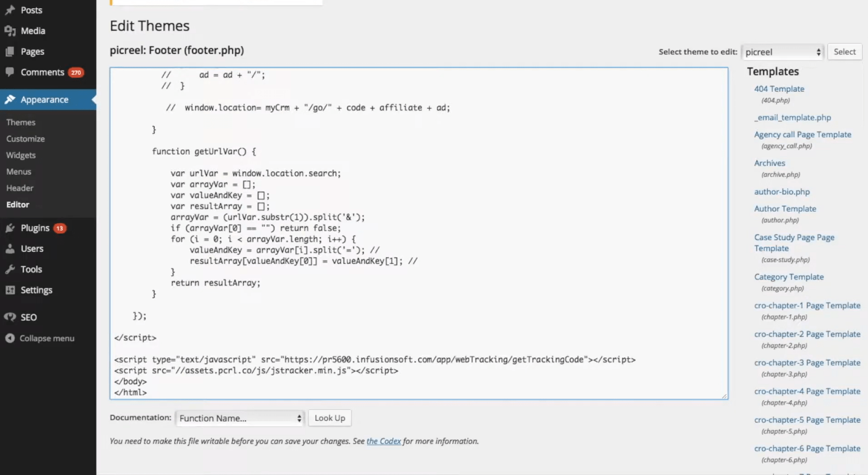Open the Function Name documentation dropdown
Viewport: 868px width, 475px height.
click(x=239, y=418)
